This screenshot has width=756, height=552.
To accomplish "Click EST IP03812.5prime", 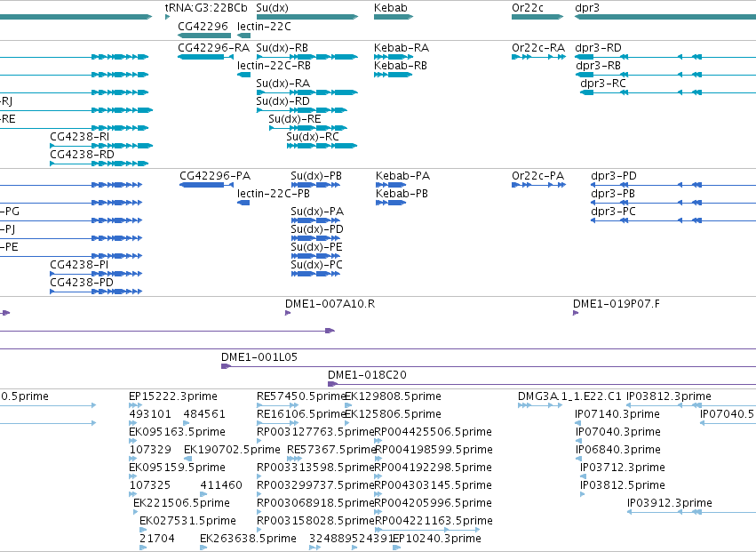I will click(623, 486).
